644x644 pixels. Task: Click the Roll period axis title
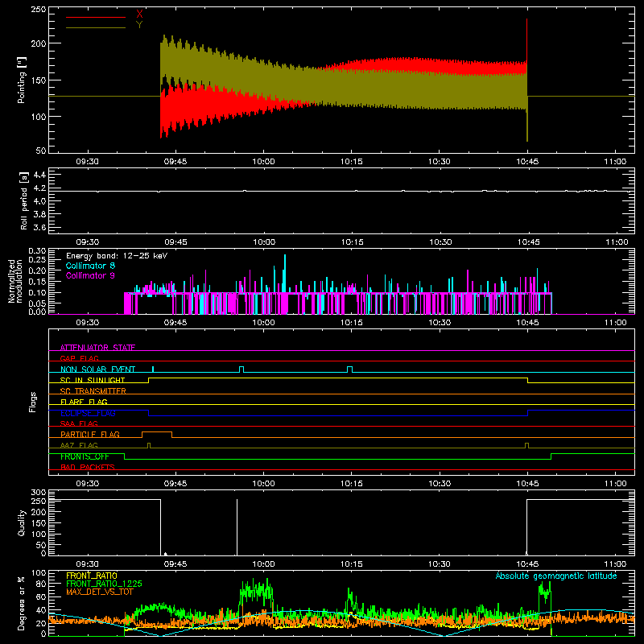(24, 200)
